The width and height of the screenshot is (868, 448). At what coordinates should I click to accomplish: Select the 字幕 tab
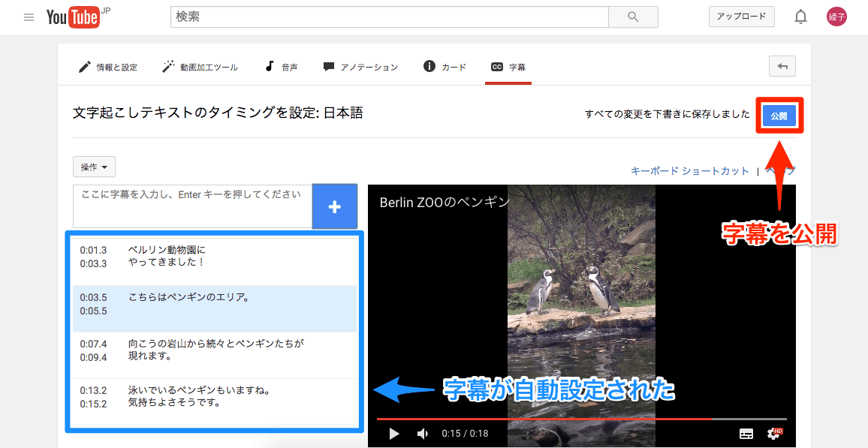508,67
